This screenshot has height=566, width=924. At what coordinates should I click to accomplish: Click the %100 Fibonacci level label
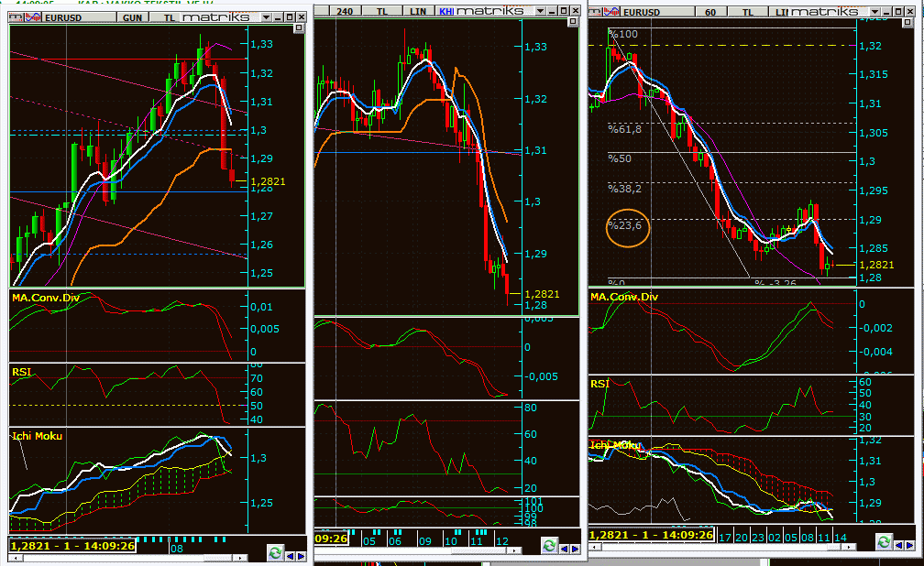click(x=623, y=34)
